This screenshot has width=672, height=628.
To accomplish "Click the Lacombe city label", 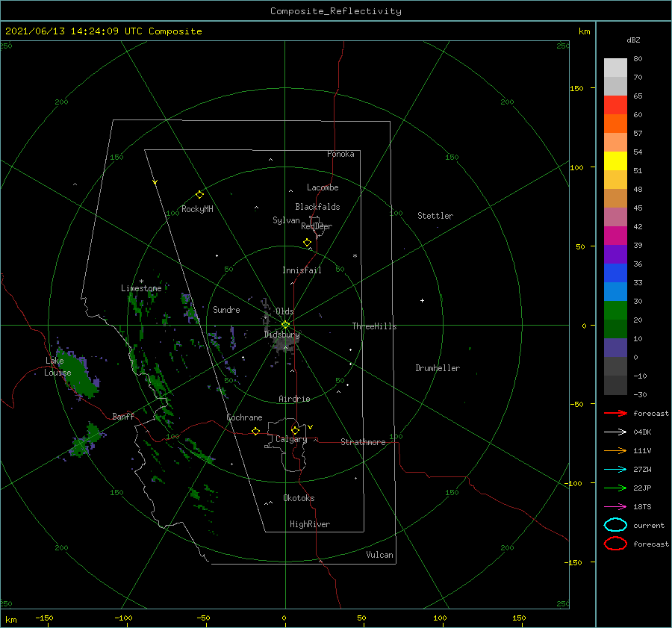I will [x=323, y=187].
